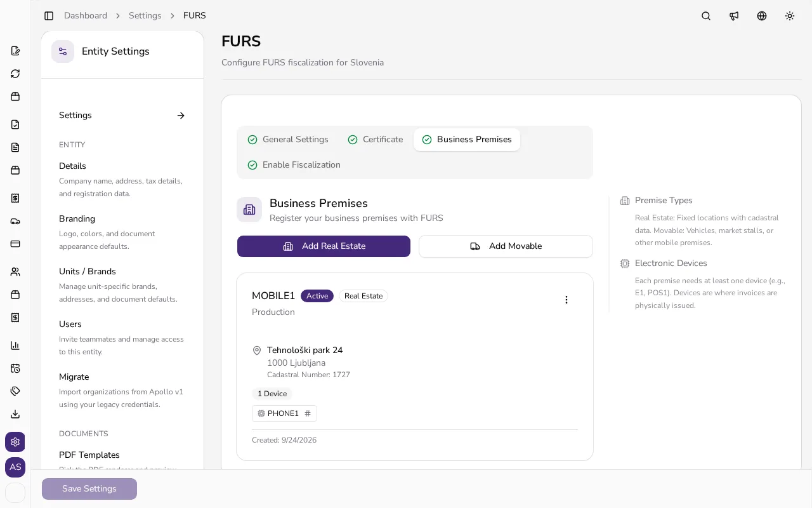Switch to the Certificate tab

376,140
